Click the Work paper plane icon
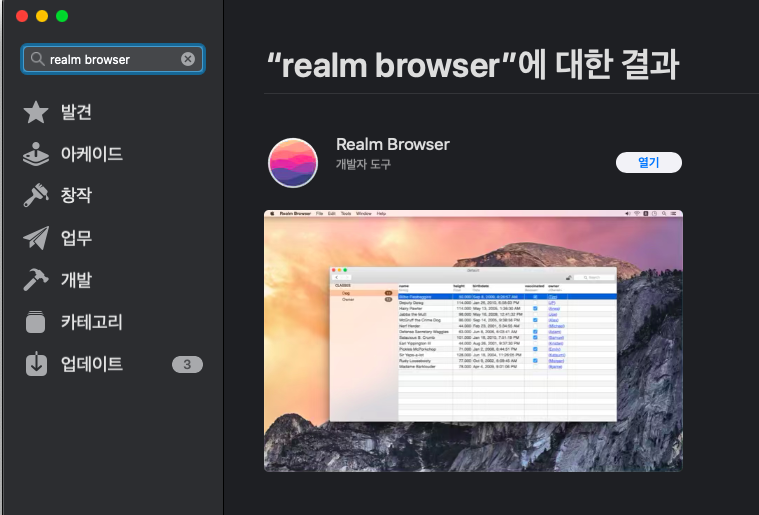759x515 pixels. [36, 238]
